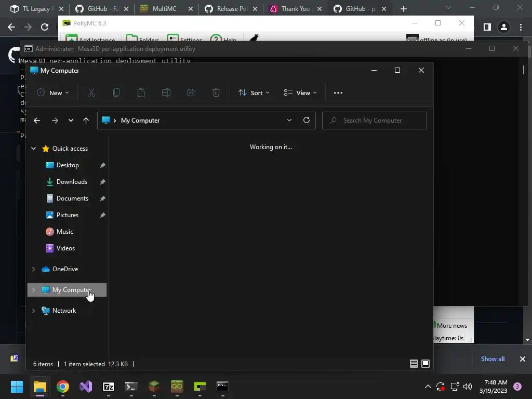The width and height of the screenshot is (532, 399).
Task: Open Minecraft grass block taskbar icon
Action: pos(154,387)
